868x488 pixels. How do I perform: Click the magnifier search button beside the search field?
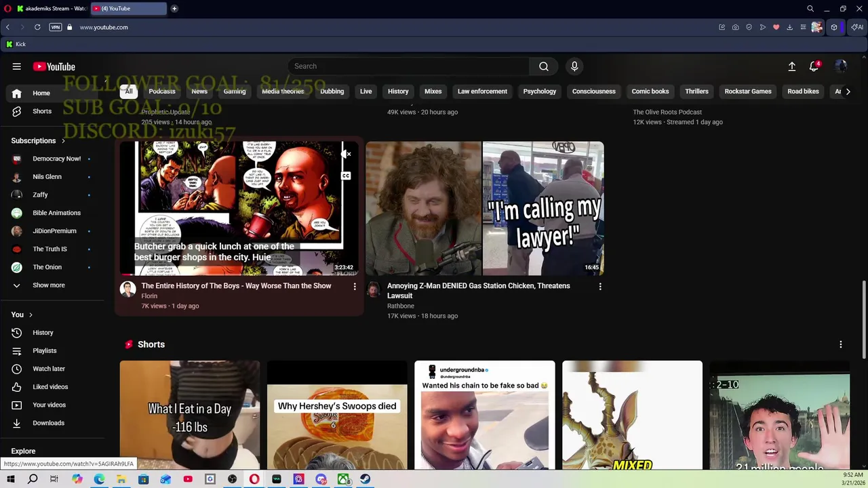pyautogui.click(x=543, y=66)
